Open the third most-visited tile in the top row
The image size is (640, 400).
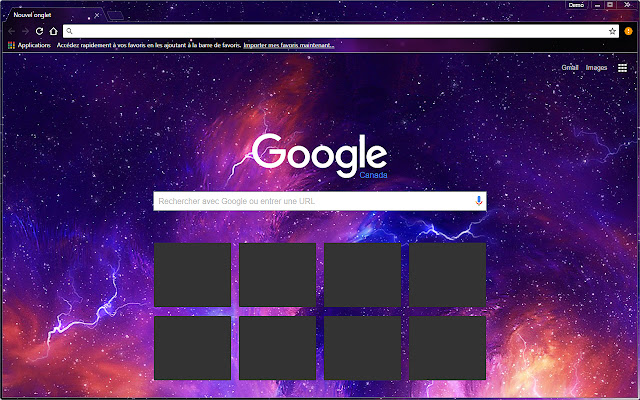pos(362,275)
